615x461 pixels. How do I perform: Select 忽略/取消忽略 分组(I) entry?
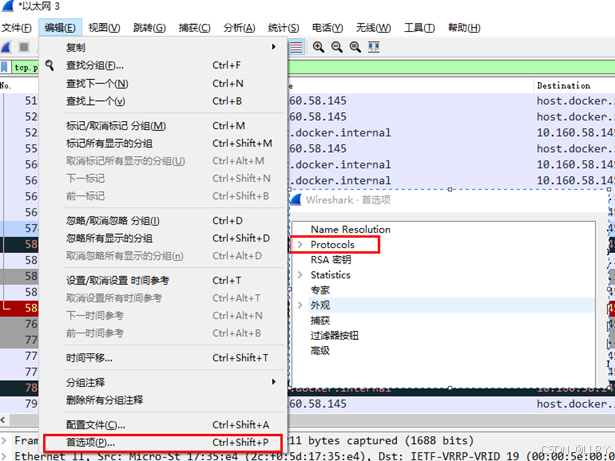(x=163, y=221)
